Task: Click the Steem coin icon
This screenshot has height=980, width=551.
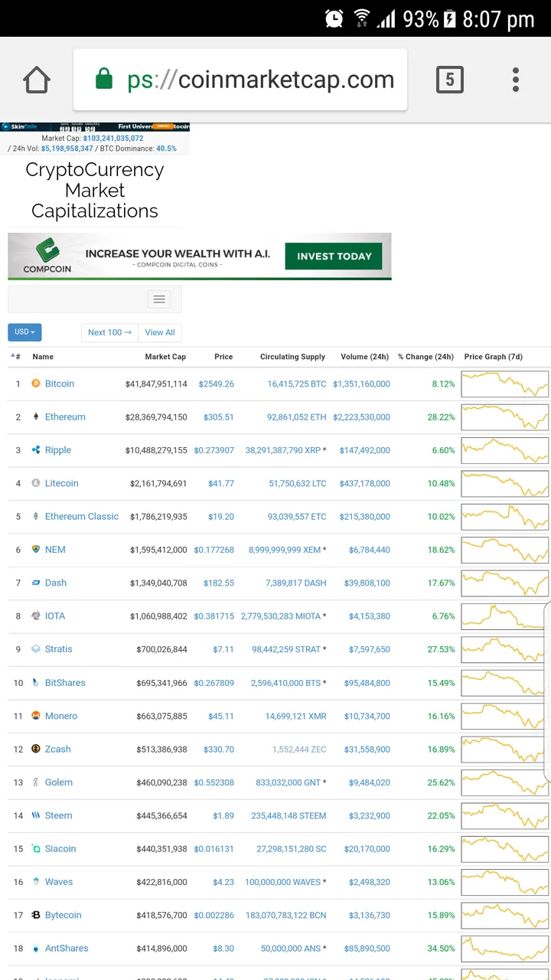Action: tap(36, 815)
